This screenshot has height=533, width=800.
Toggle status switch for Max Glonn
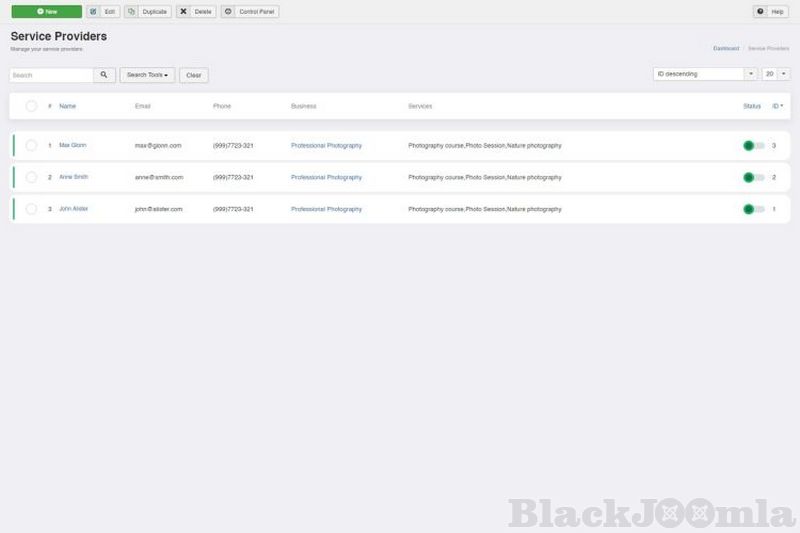753,146
